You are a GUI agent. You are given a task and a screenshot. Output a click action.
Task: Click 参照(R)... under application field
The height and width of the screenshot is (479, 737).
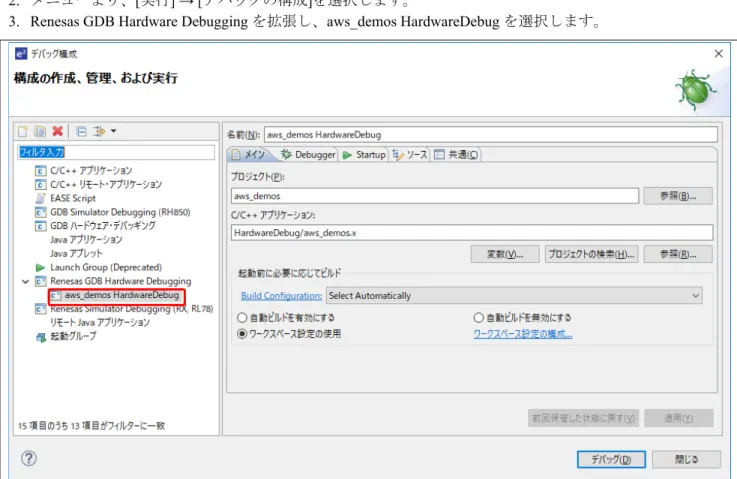point(678,254)
